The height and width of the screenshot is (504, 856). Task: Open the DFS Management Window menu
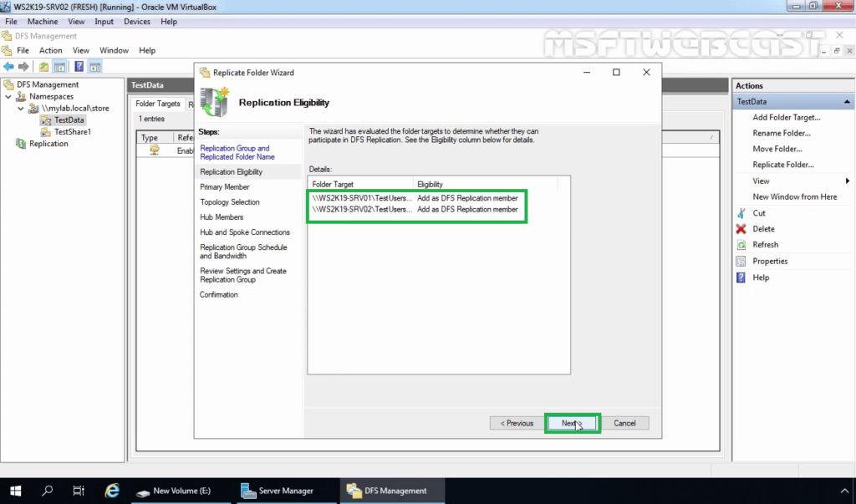114,50
